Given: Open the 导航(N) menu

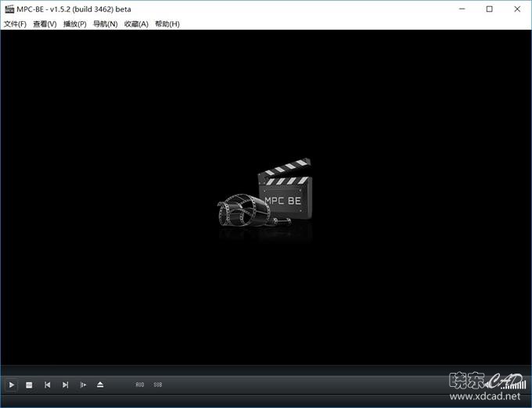Looking at the screenshot, I should (x=105, y=23).
